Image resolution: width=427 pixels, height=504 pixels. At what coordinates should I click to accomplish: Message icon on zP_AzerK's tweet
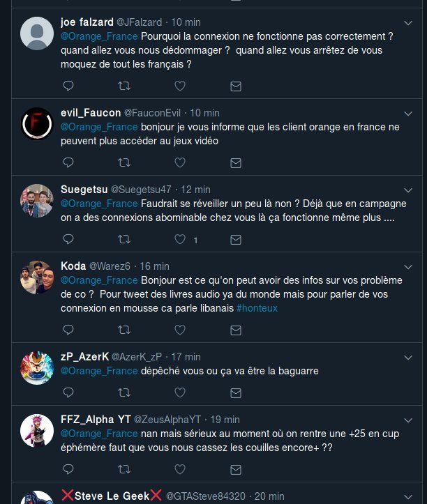point(236,392)
